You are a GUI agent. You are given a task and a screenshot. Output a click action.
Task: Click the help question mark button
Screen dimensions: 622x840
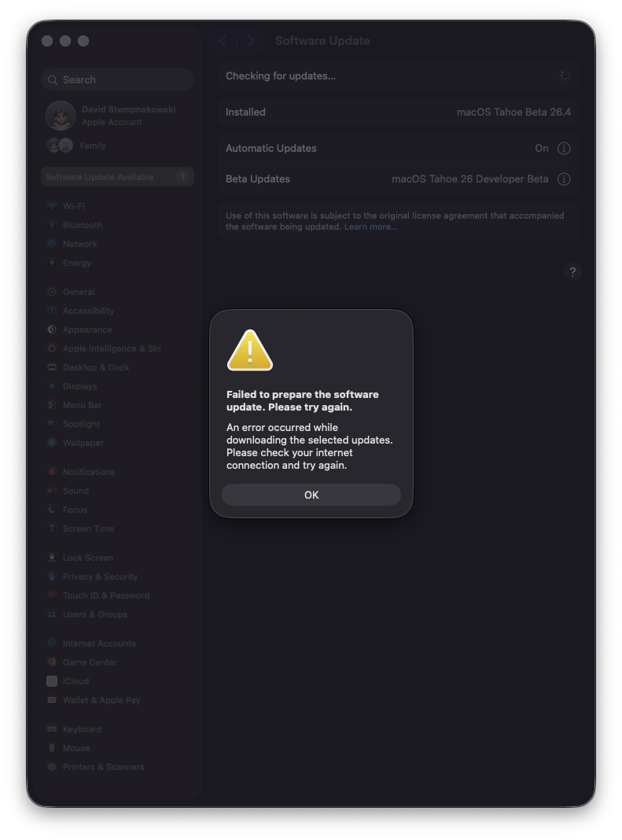click(572, 272)
